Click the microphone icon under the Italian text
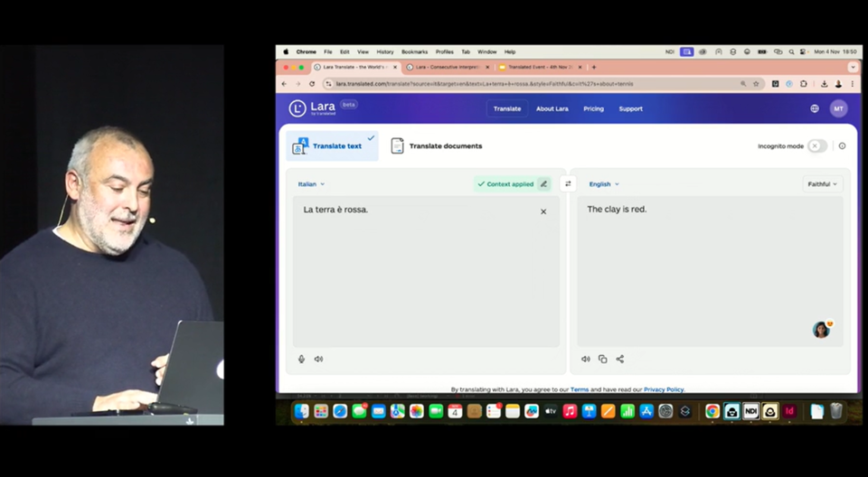 302,359
